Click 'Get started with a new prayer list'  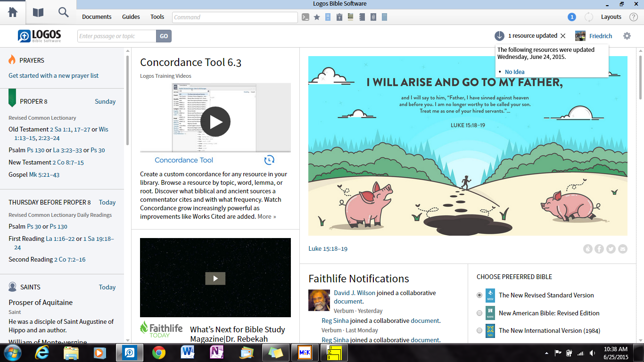[x=54, y=75]
